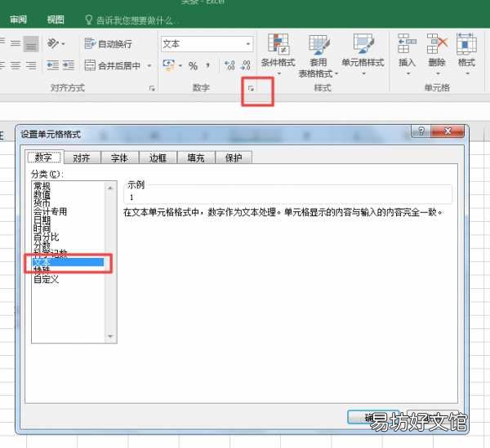Select 货币 in the category list
This screenshot has height=448, width=490.
[42, 203]
